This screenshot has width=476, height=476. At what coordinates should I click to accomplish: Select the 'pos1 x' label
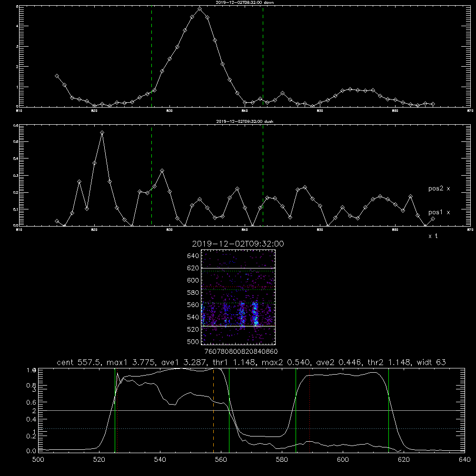coord(439,212)
